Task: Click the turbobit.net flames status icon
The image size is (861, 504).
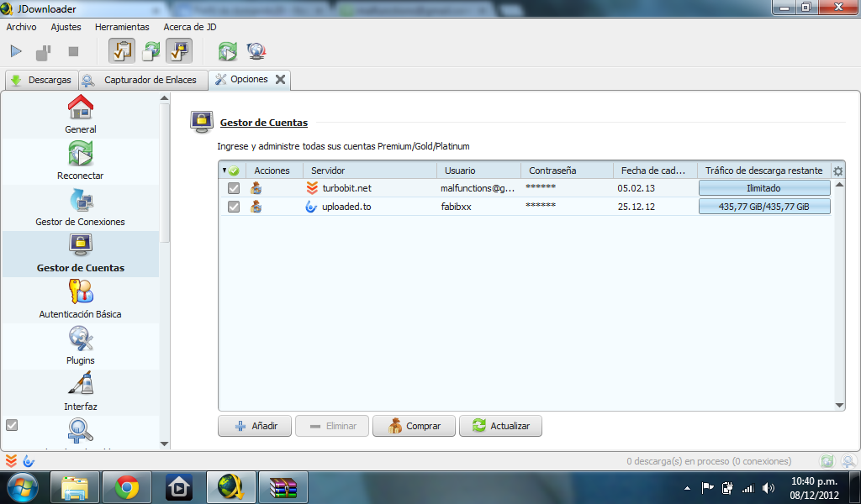Action: [x=312, y=188]
